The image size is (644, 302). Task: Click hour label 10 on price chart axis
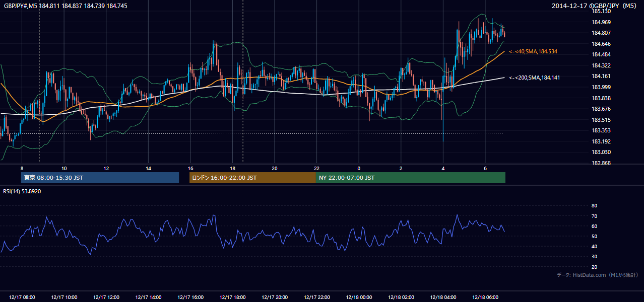[64, 168]
